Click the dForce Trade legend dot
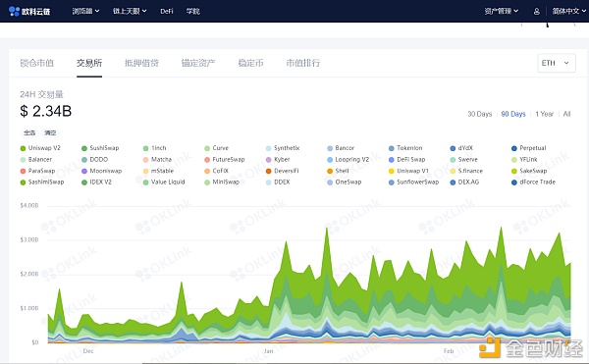 (x=514, y=182)
